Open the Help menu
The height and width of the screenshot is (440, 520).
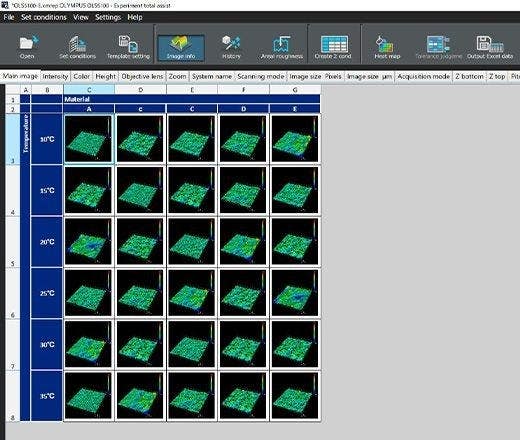pyautogui.click(x=135, y=17)
